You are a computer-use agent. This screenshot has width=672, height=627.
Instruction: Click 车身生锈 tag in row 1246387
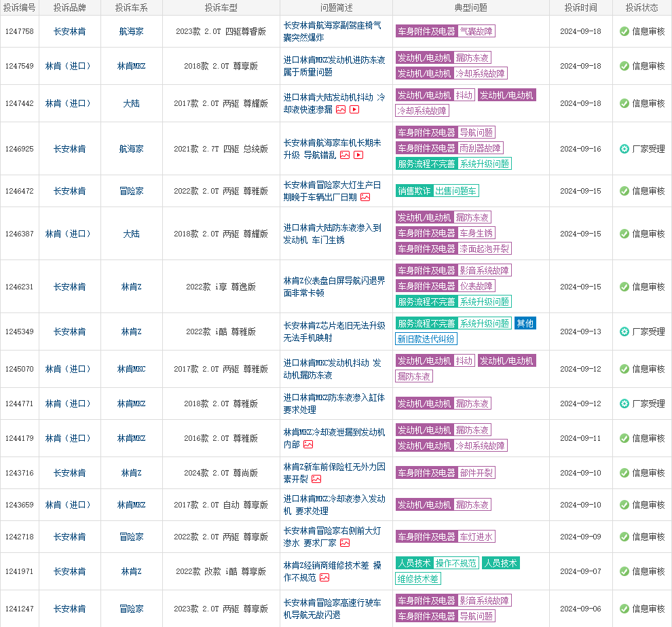pos(476,233)
